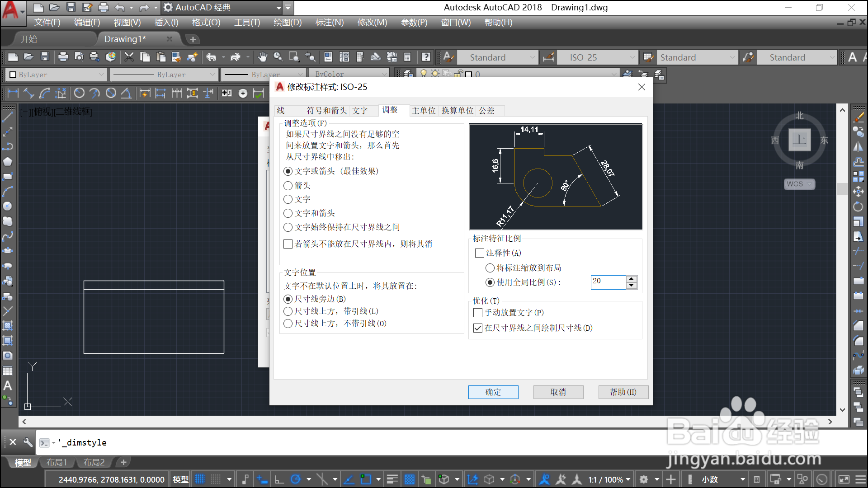Select the 文字和箭头 radio option
This screenshot has width=868, height=488.
309,213
